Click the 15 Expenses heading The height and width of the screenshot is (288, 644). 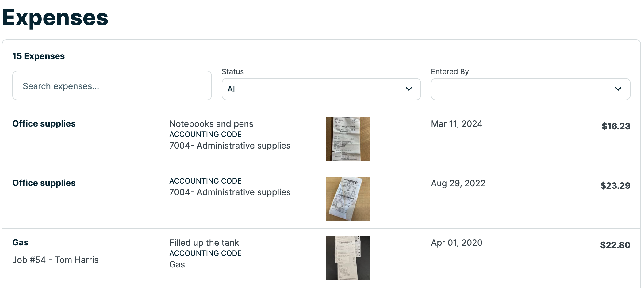[x=38, y=56]
